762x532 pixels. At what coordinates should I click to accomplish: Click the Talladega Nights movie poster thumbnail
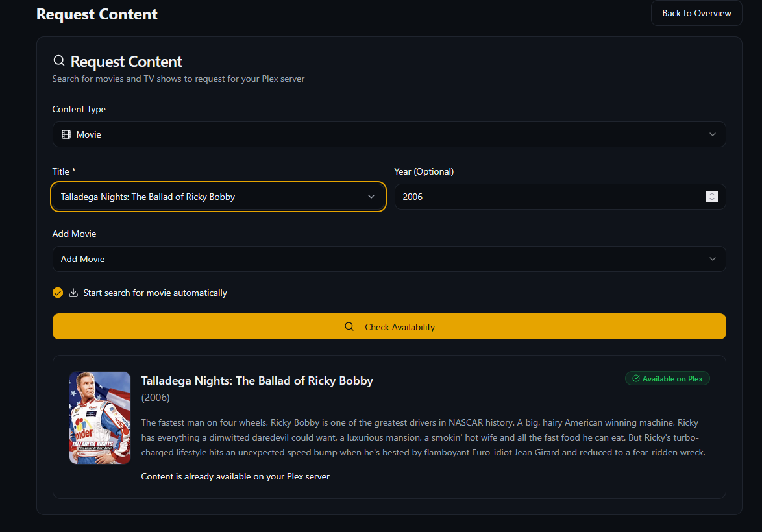[99, 418]
